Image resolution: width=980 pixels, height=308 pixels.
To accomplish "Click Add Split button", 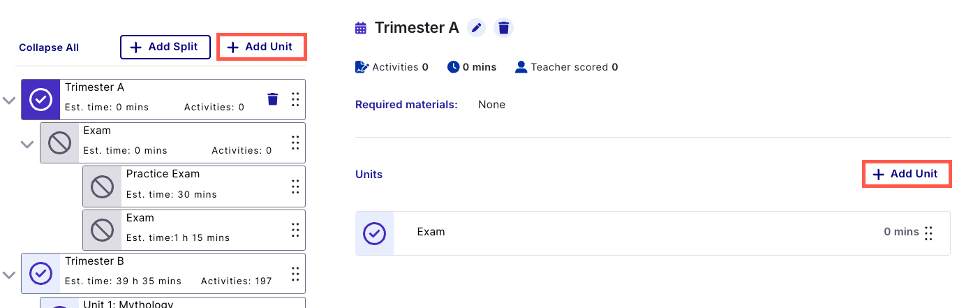I will click(x=165, y=47).
